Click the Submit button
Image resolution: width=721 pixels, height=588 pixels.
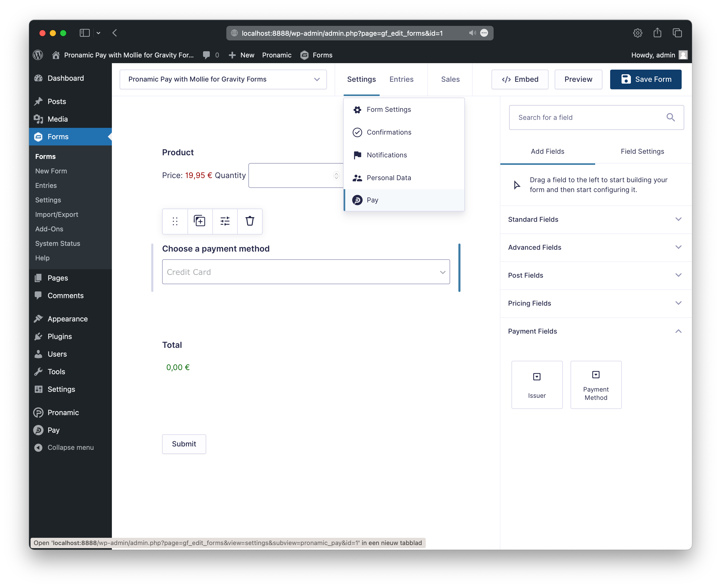point(184,444)
